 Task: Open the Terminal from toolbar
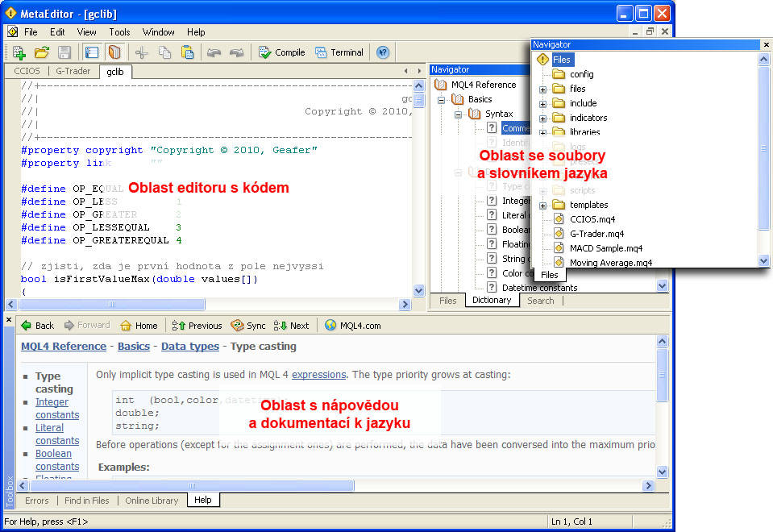(x=339, y=52)
